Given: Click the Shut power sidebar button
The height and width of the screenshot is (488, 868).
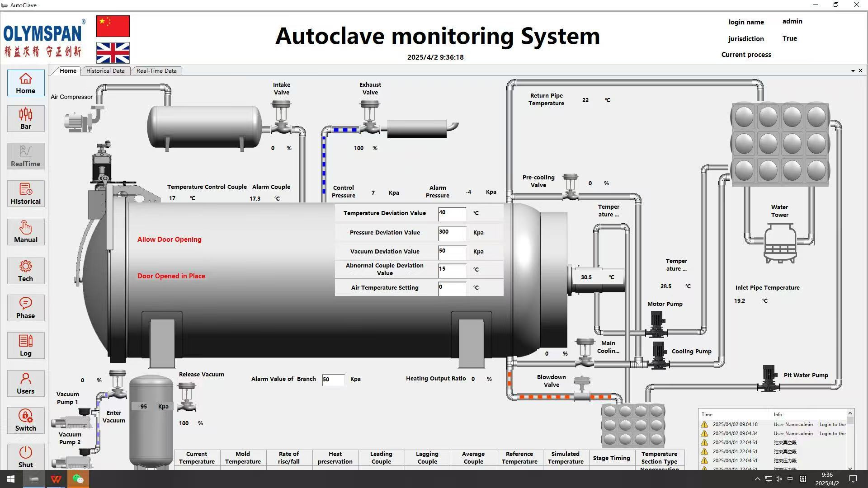Looking at the screenshot, I should click(26, 457).
